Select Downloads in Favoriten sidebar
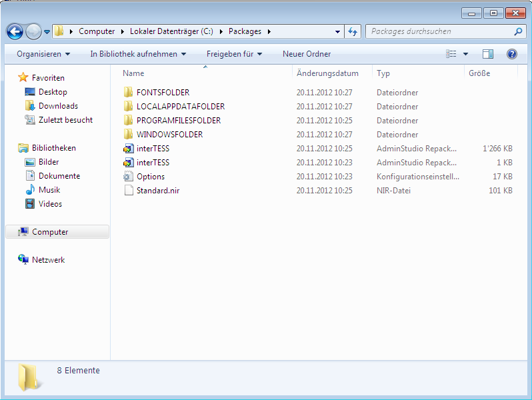532x400 pixels. point(58,106)
